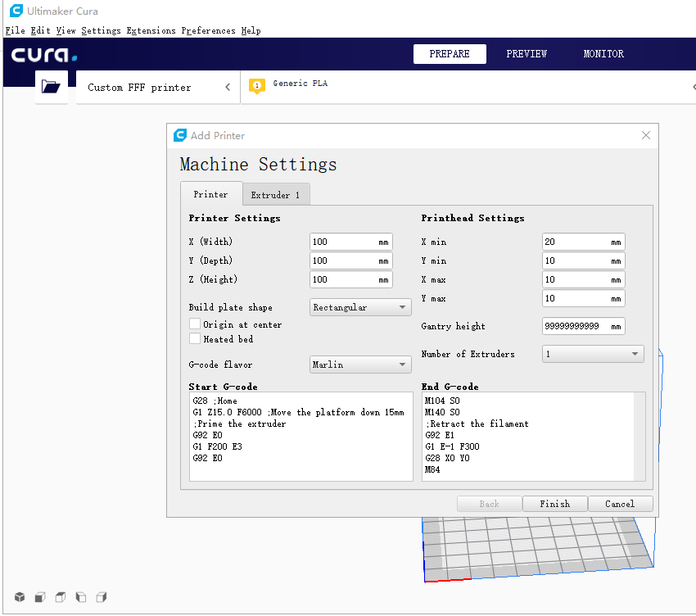Open the Build plate shape dropdown
Viewport: 696px width, 616px height.
point(360,307)
